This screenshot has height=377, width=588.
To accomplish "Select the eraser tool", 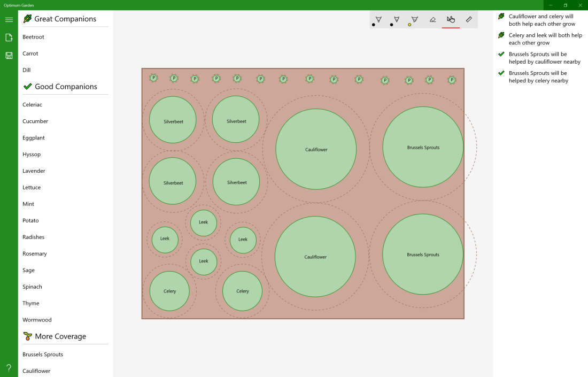I will [433, 20].
